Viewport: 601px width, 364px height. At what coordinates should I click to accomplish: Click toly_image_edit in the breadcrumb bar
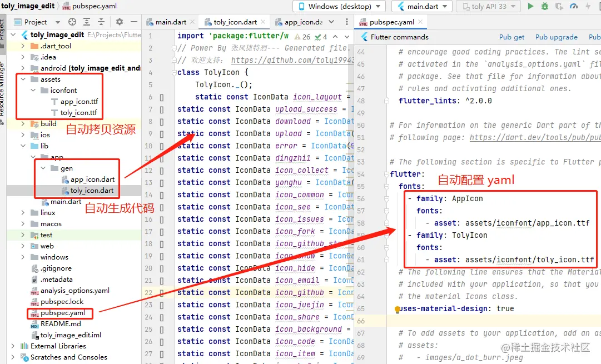(x=28, y=6)
